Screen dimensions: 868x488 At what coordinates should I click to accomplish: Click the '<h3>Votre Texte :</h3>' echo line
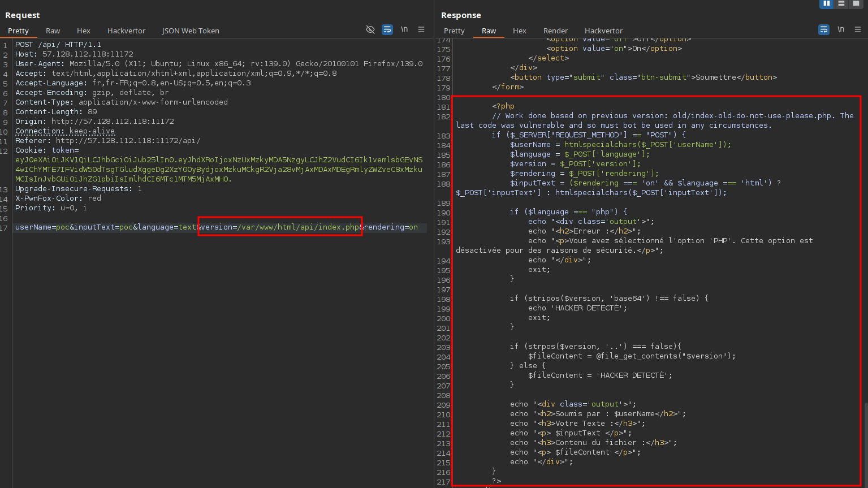pos(578,424)
